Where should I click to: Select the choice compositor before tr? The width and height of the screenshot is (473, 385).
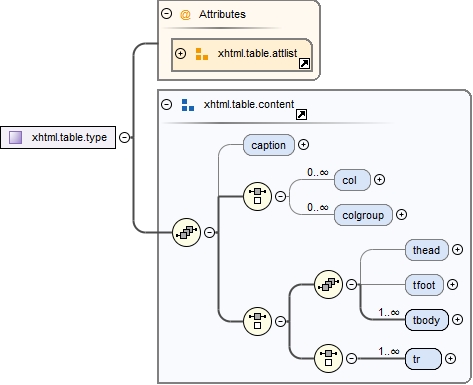(328, 358)
